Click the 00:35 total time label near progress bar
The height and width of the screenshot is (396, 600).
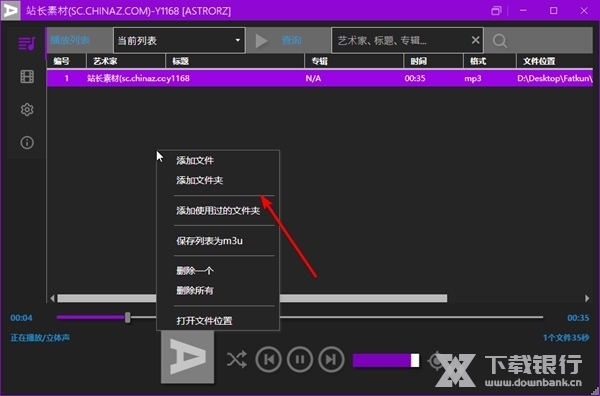(x=578, y=318)
